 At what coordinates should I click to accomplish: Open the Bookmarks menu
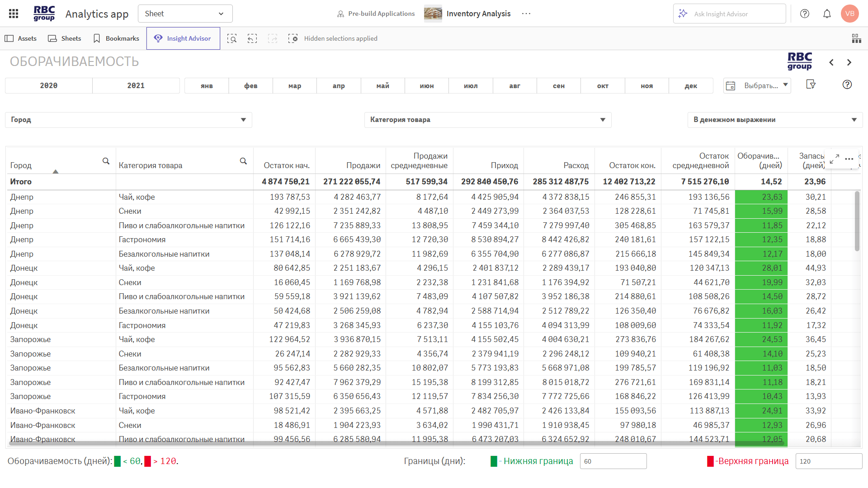tap(116, 38)
